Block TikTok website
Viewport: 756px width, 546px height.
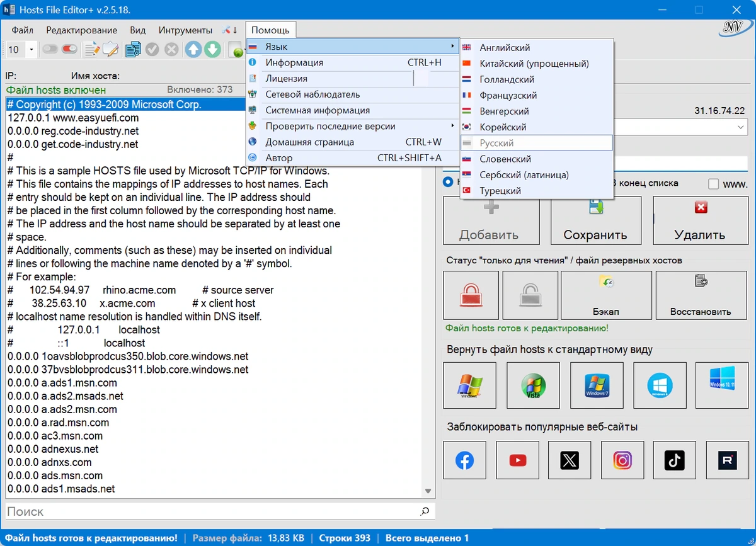point(675,461)
